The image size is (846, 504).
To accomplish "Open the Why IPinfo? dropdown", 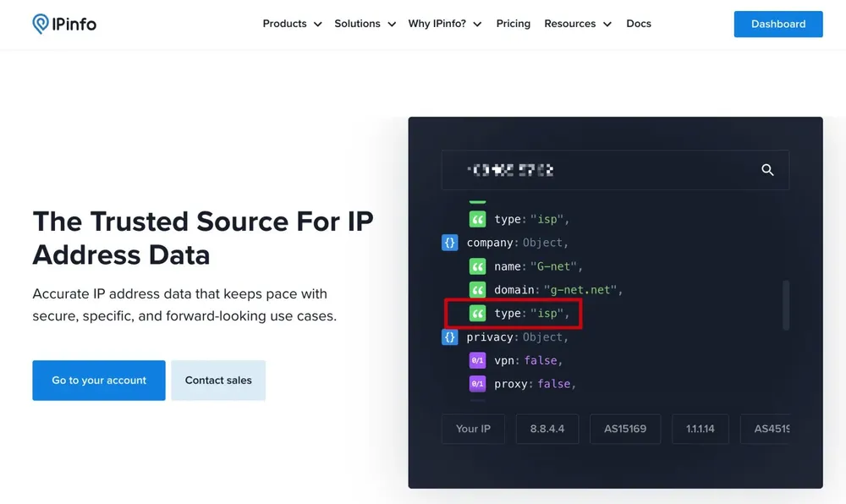I will (x=445, y=24).
